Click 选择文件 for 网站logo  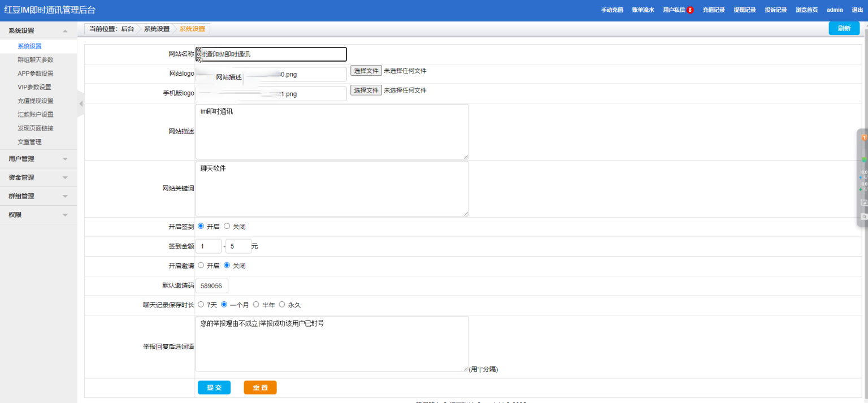pyautogui.click(x=366, y=71)
